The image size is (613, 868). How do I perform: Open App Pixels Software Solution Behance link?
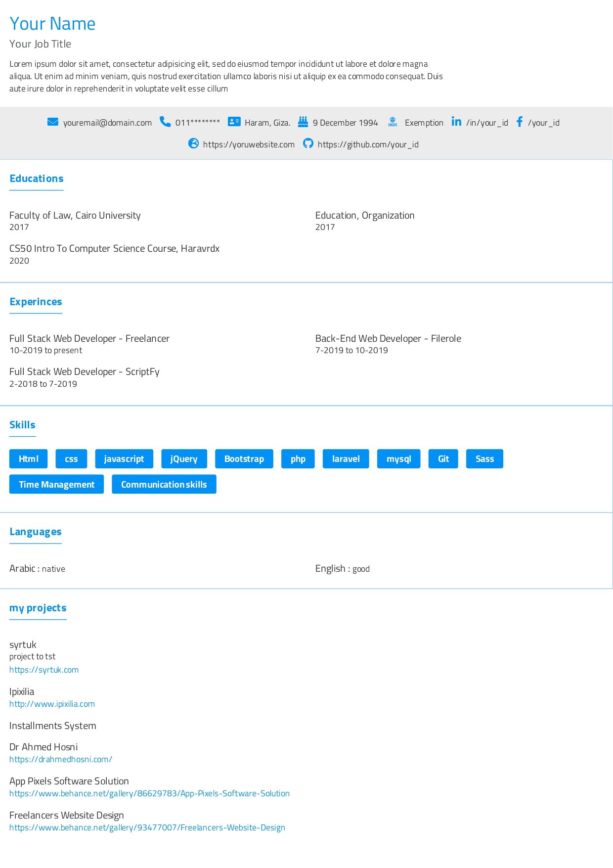pyautogui.click(x=149, y=793)
